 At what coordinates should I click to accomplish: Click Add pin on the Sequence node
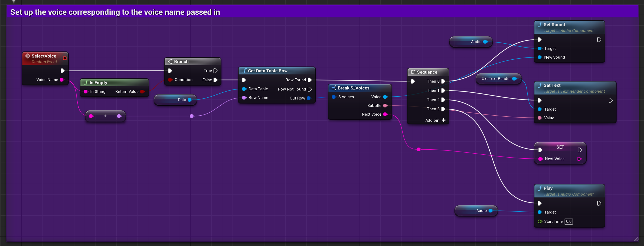435,120
